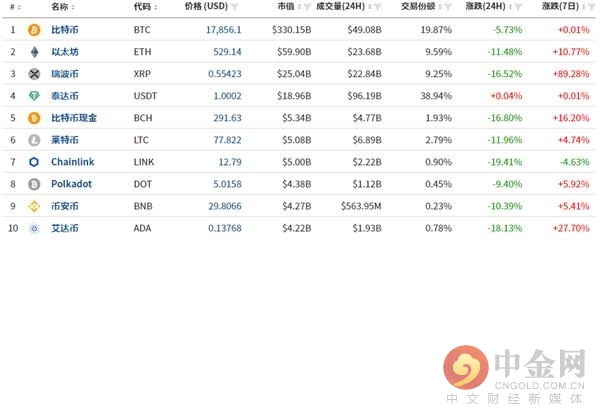The height and width of the screenshot is (417, 600).
Task: Click LTC price 77.822
Action: [x=227, y=140]
